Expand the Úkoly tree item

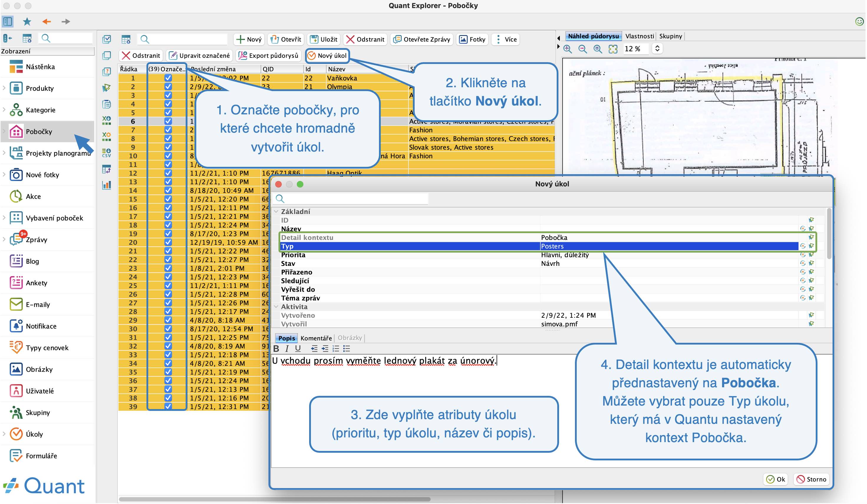click(x=4, y=434)
